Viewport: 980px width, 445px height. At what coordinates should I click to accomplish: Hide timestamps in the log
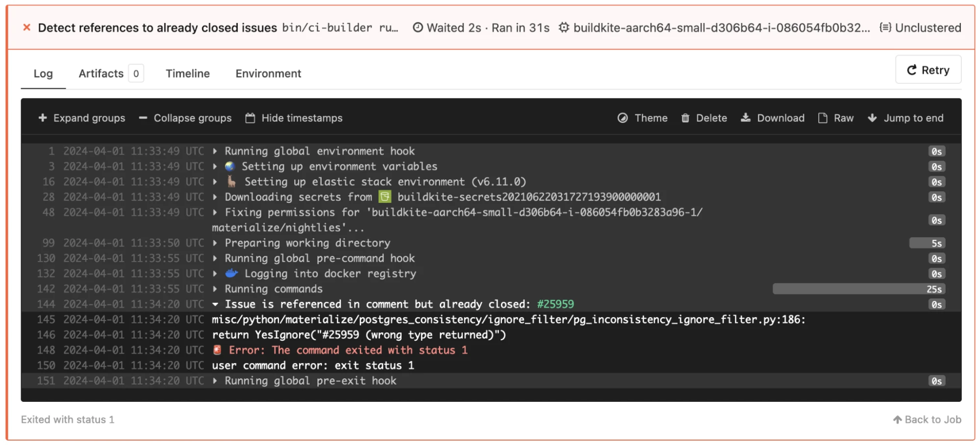click(x=294, y=118)
